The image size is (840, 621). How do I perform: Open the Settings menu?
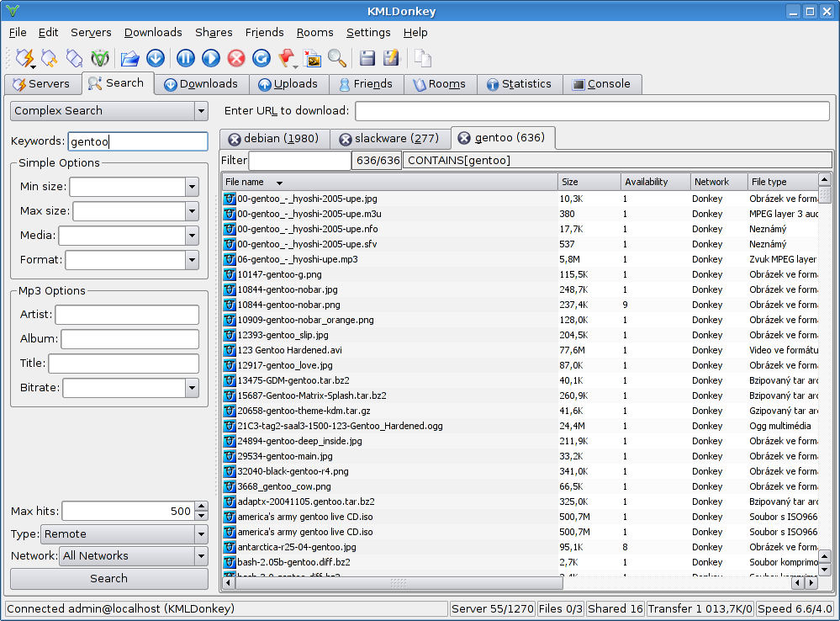coord(368,33)
